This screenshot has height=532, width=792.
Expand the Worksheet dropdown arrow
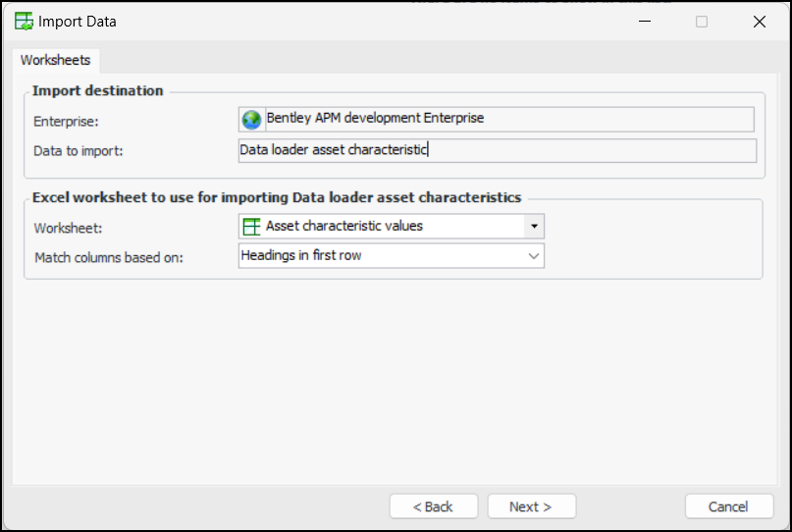click(534, 226)
